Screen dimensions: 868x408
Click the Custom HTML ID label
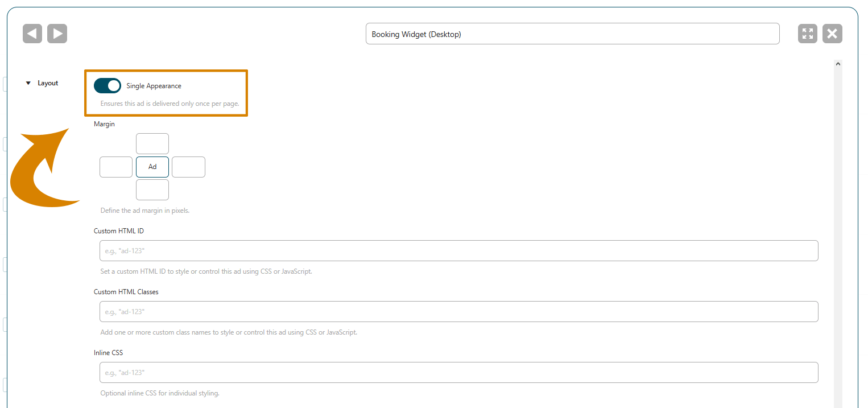[x=122, y=231]
